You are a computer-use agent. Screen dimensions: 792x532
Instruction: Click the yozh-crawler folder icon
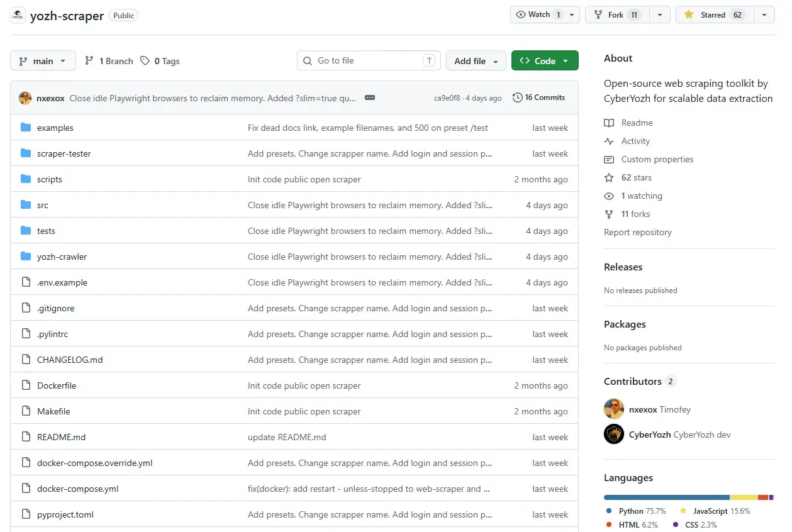coord(26,257)
